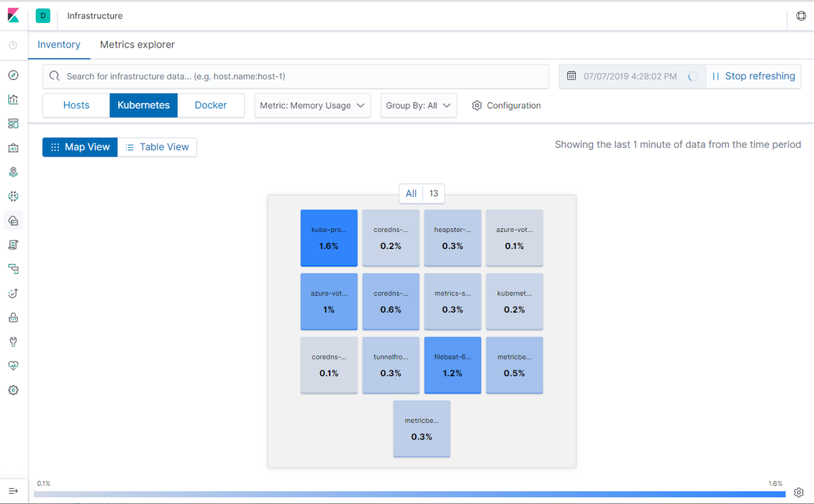Select metricbe pod tile 0.5%
Screen dimensions: 814x504
(x=514, y=365)
